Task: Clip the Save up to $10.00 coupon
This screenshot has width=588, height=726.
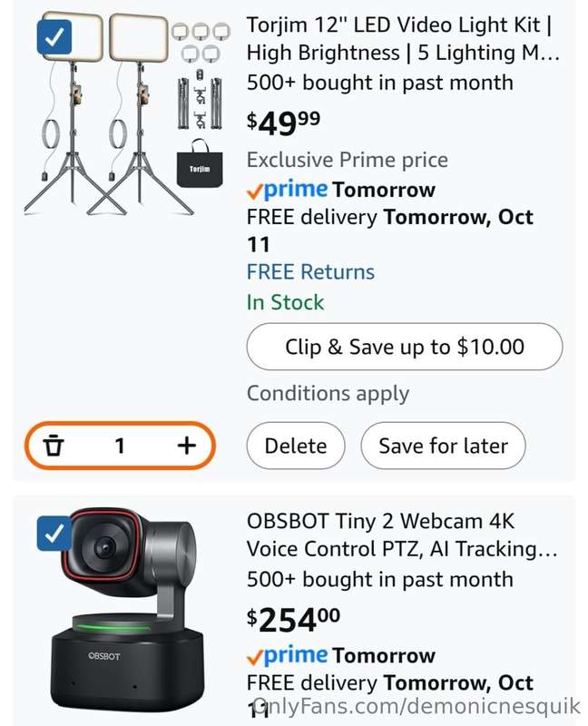Action: 405,347
